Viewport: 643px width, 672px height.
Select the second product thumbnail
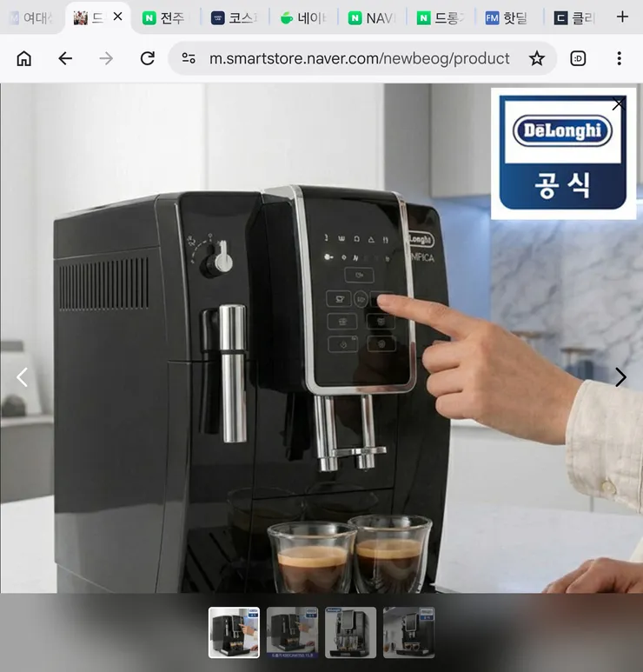(292, 633)
